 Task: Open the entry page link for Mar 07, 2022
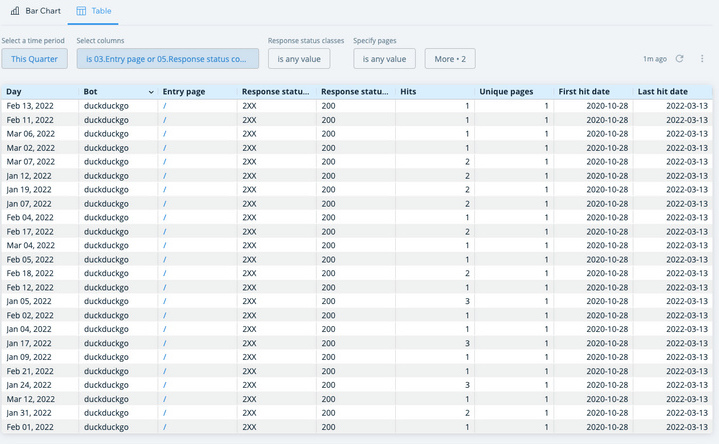click(165, 162)
